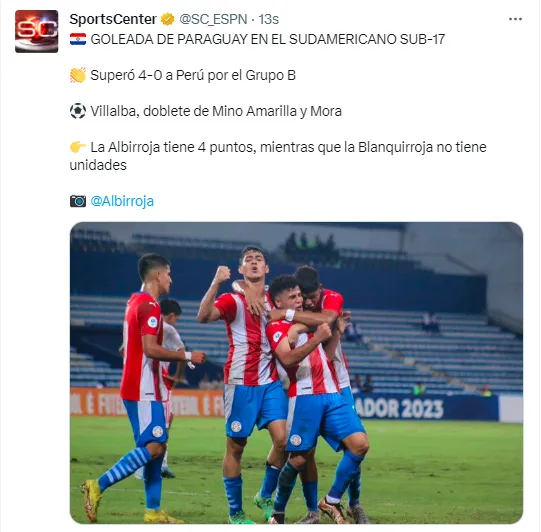Follow the @Albirroja mention link
The image size is (541, 532).
coord(122,201)
